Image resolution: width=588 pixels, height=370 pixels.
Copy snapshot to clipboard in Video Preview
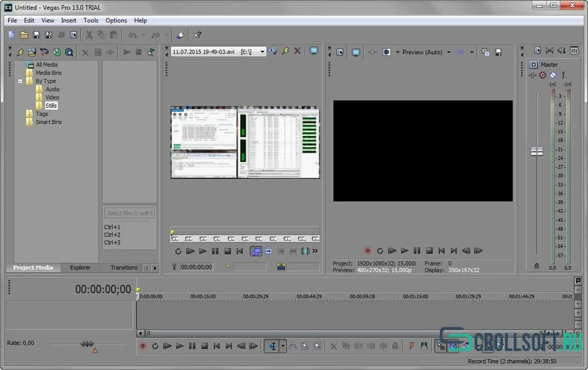pyautogui.click(x=486, y=52)
